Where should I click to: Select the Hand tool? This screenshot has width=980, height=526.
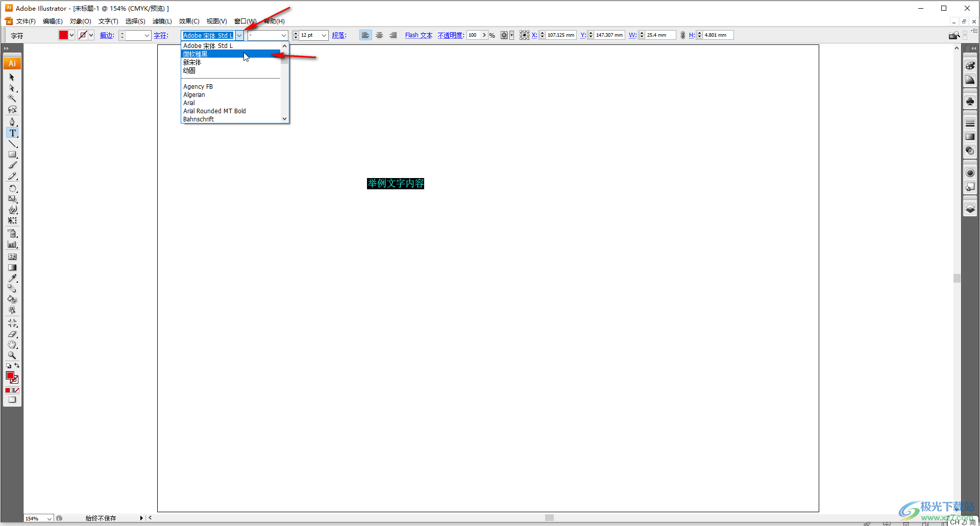[12, 345]
